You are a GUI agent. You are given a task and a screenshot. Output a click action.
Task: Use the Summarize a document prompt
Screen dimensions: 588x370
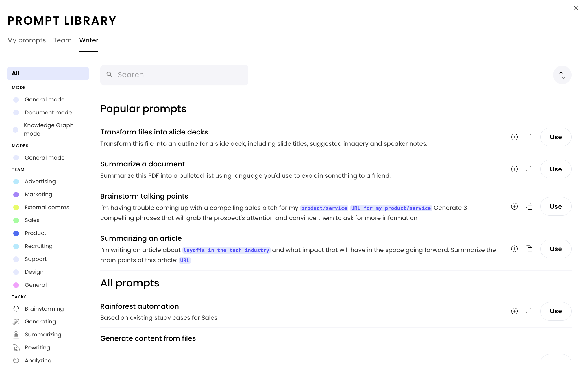556,169
